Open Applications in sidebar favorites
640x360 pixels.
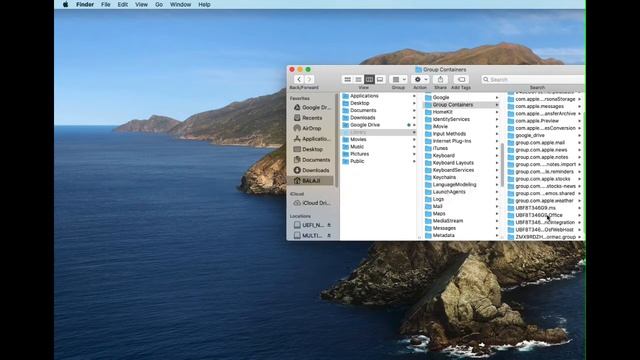pos(312,139)
